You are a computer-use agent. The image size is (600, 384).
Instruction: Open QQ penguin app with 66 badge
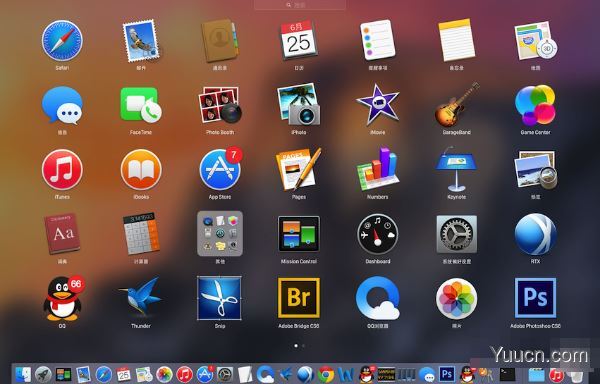(62, 298)
